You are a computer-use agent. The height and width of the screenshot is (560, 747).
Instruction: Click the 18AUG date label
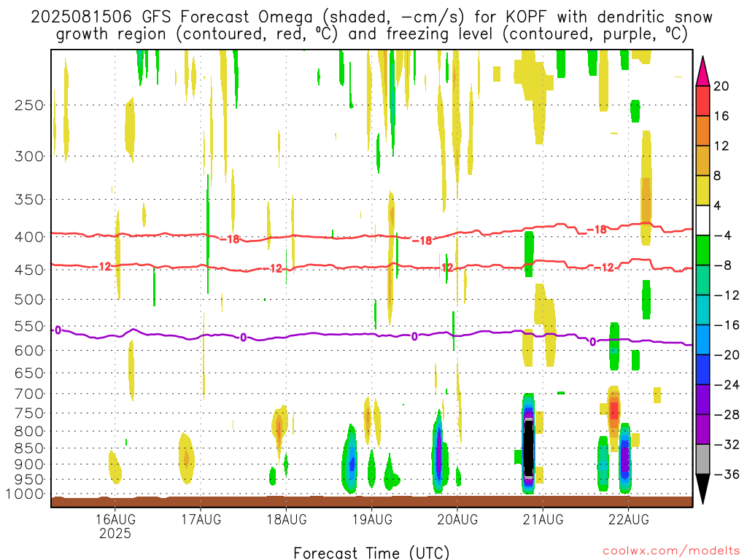[286, 519]
